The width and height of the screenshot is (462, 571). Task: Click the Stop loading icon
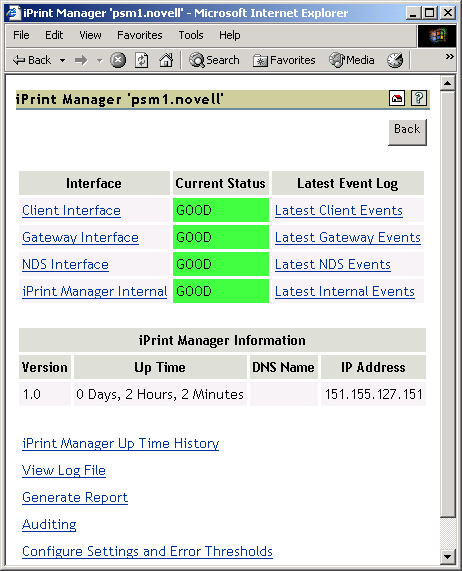pyautogui.click(x=118, y=60)
